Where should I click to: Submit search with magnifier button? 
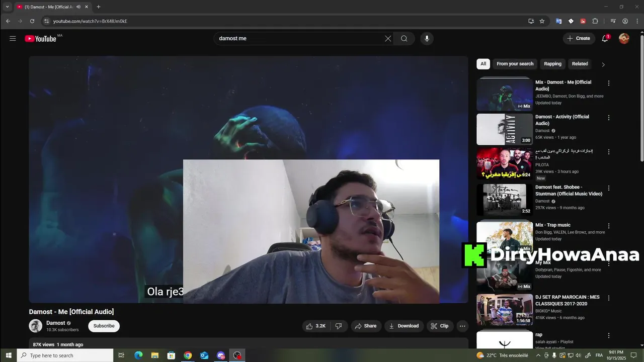tap(404, 38)
